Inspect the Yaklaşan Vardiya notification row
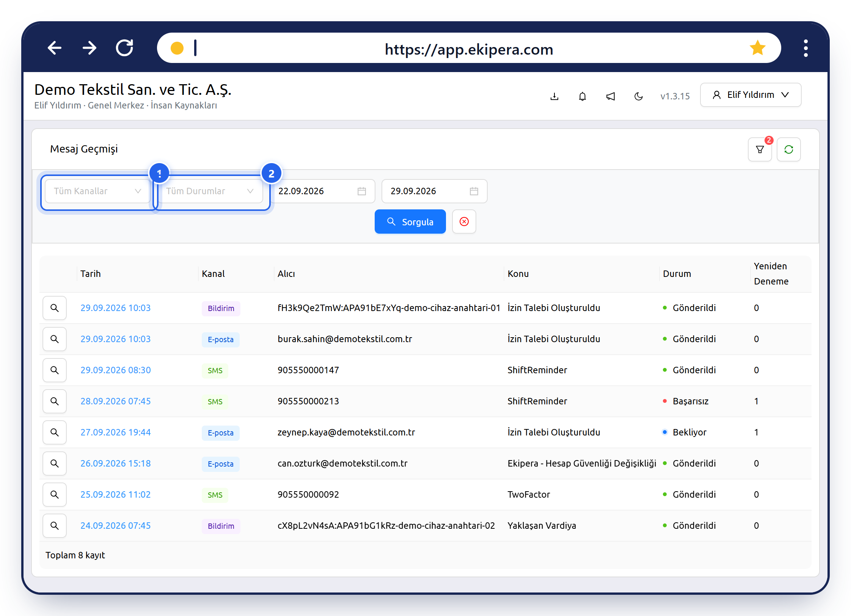 pos(55,526)
